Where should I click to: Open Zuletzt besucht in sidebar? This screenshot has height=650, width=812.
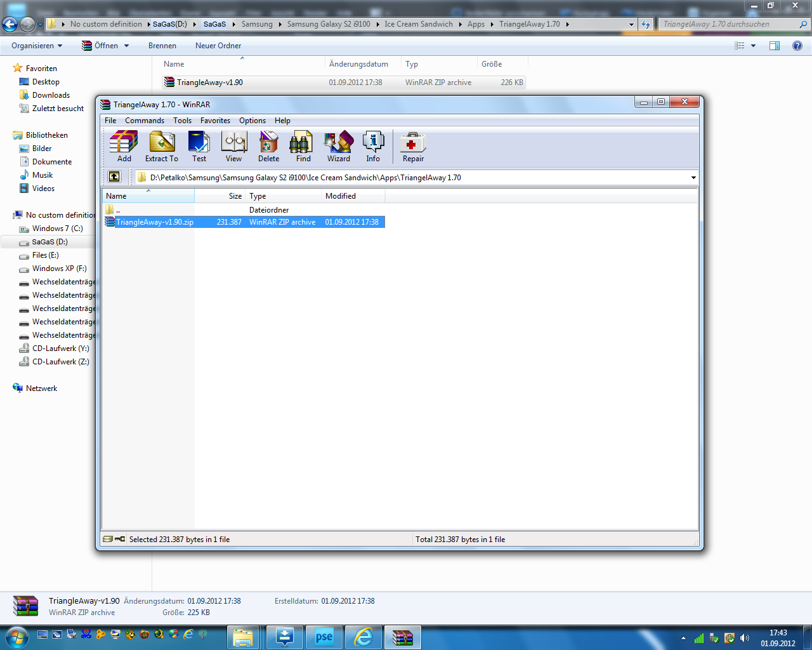(x=58, y=109)
